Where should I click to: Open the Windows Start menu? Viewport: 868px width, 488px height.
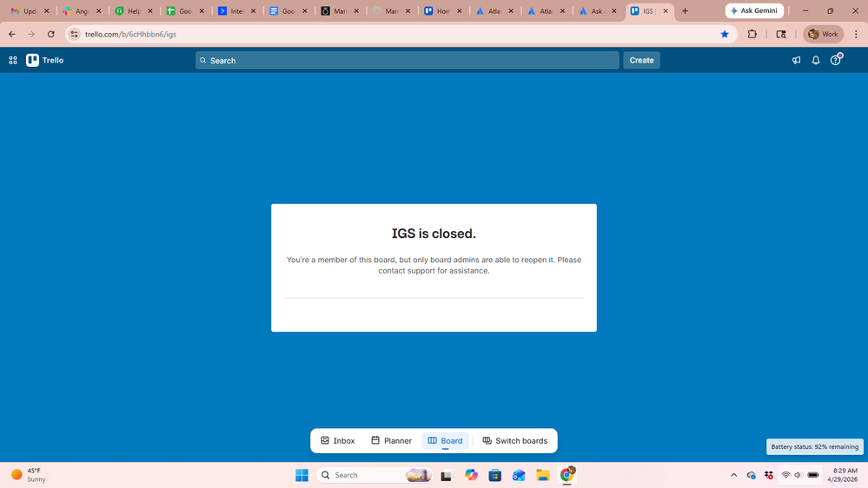click(301, 475)
